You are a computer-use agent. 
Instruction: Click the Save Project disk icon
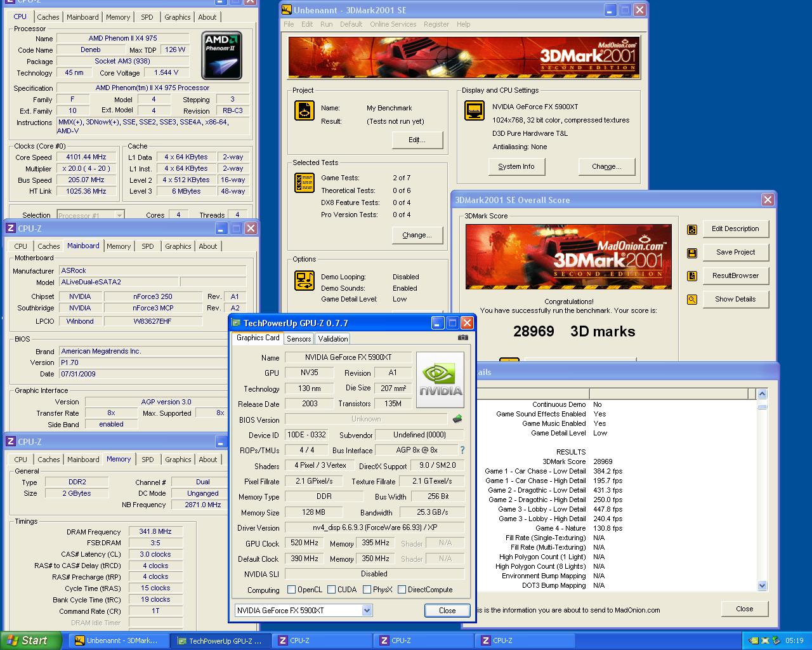(692, 253)
